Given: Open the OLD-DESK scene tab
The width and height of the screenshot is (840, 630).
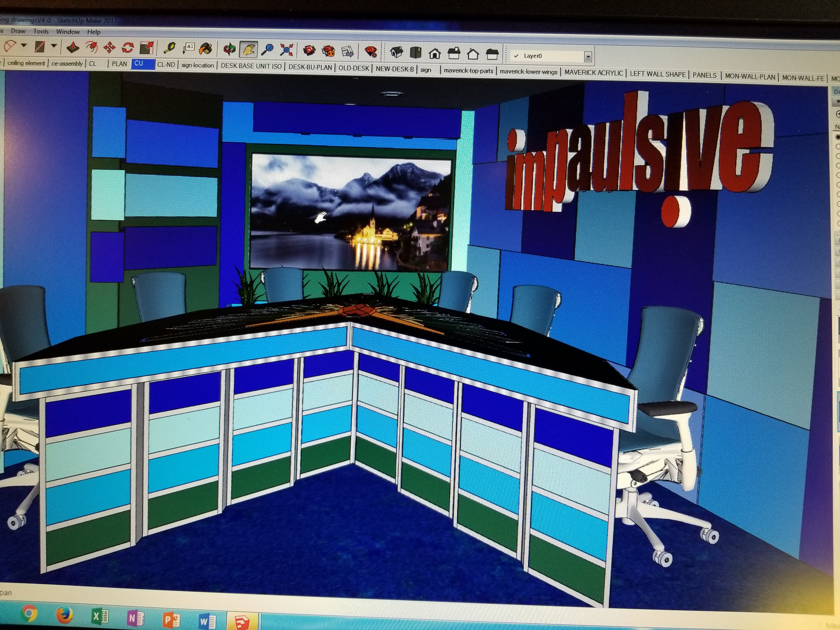Looking at the screenshot, I should tap(354, 68).
